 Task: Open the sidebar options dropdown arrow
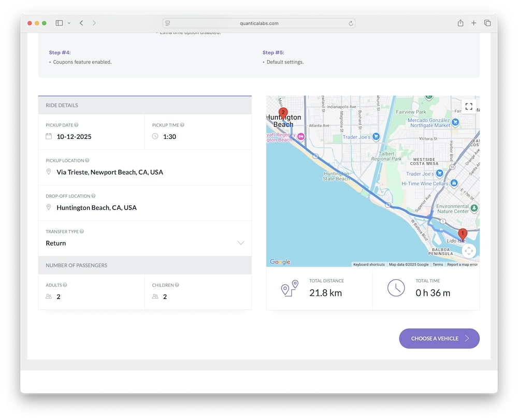tap(69, 23)
